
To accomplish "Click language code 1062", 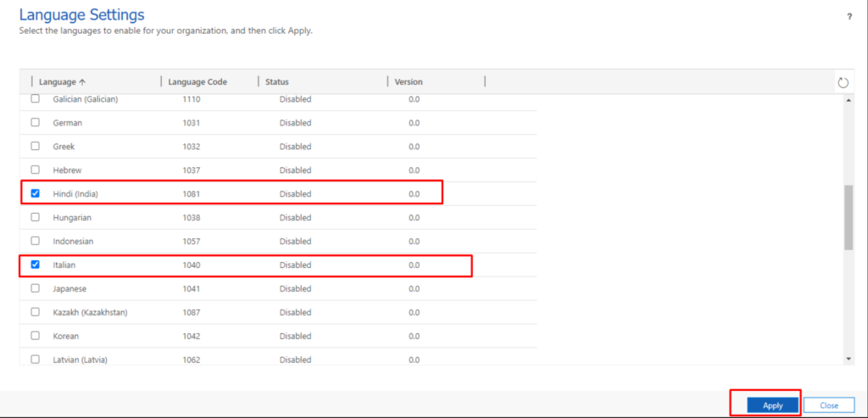I will point(191,359).
